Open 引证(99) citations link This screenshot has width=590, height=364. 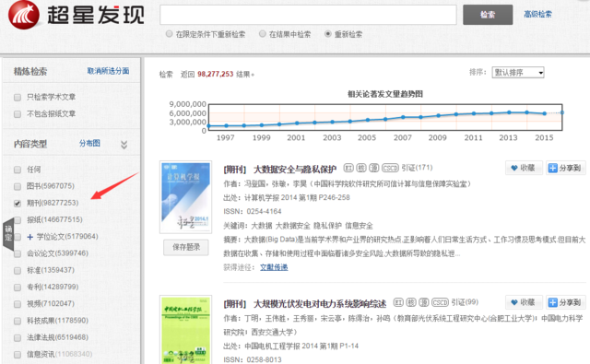pos(465,302)
